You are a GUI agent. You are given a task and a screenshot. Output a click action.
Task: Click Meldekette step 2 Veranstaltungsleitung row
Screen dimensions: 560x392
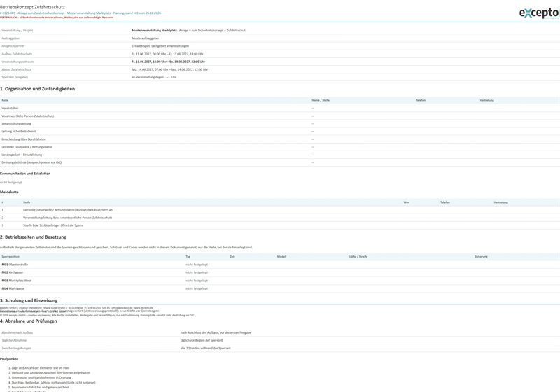(x=280, y=218)
